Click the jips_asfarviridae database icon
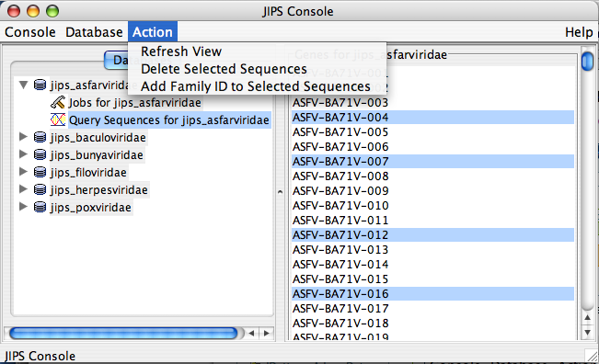This screenshot has width=599, height=364. 40,85
